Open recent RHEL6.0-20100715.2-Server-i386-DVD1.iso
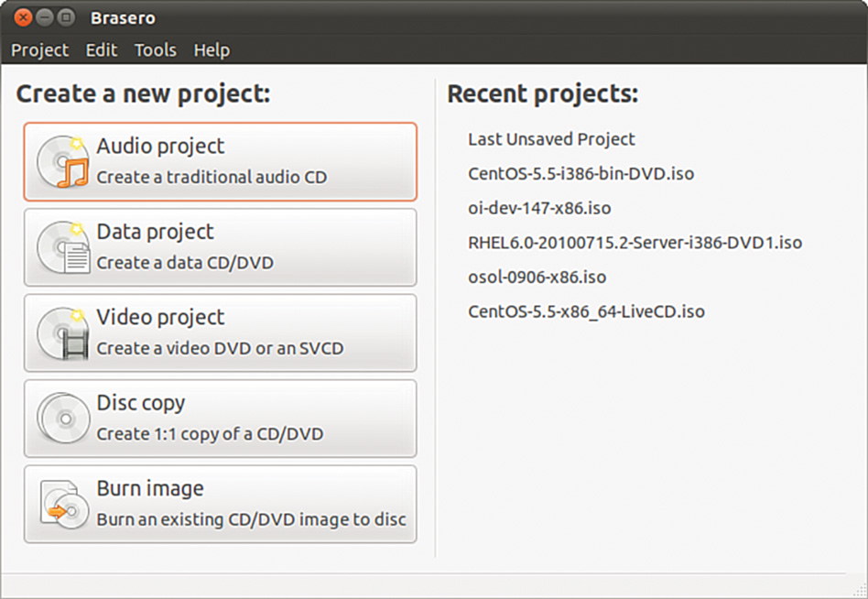Screen dimensions: 868x599 (x=635, y=243)
